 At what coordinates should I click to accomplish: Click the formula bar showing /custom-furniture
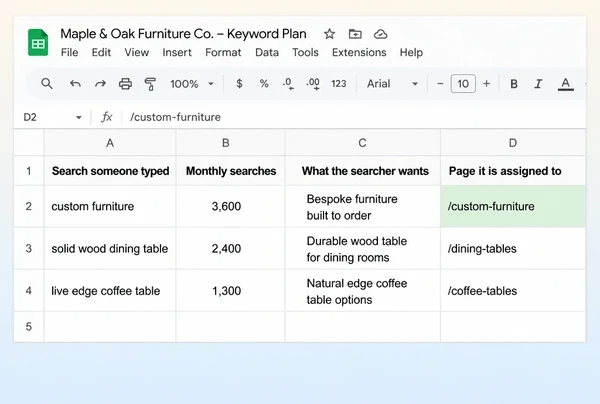pyautogui.click(x=354, y=117)
